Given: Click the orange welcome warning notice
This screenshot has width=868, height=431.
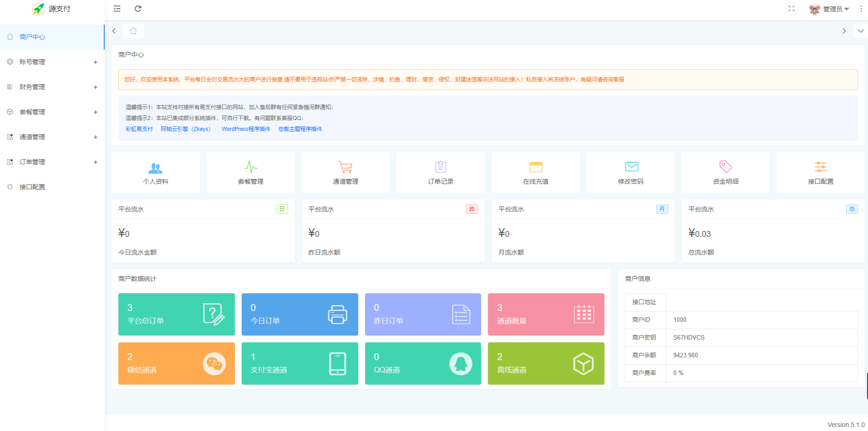Looking at the screenshot, I should [488, 80].
